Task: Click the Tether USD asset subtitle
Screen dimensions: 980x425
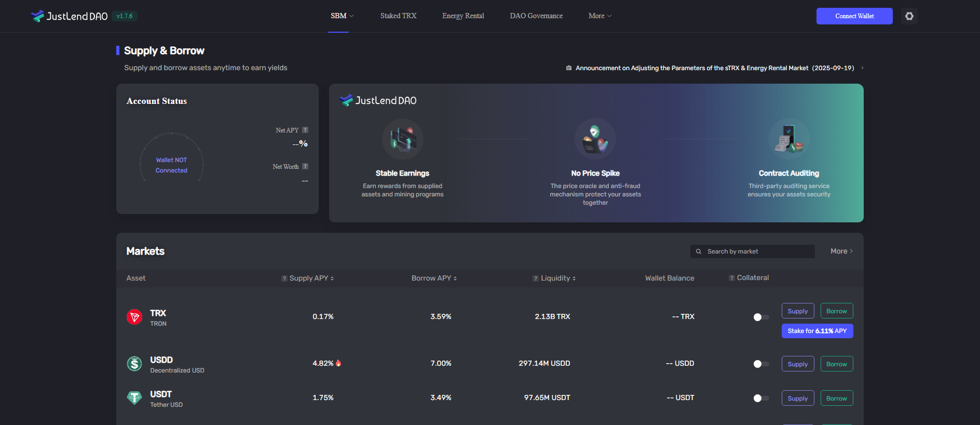Action: (x=166, y=405)
